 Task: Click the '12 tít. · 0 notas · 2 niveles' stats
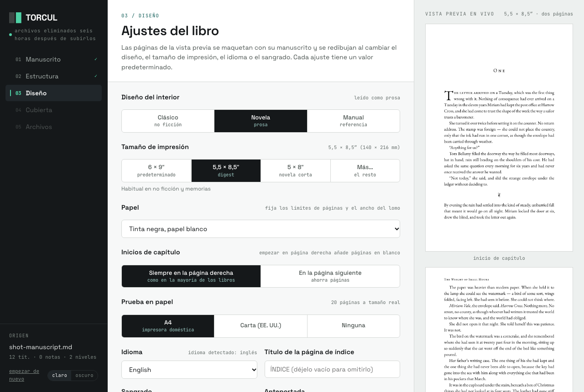click(x=53, y=357)
